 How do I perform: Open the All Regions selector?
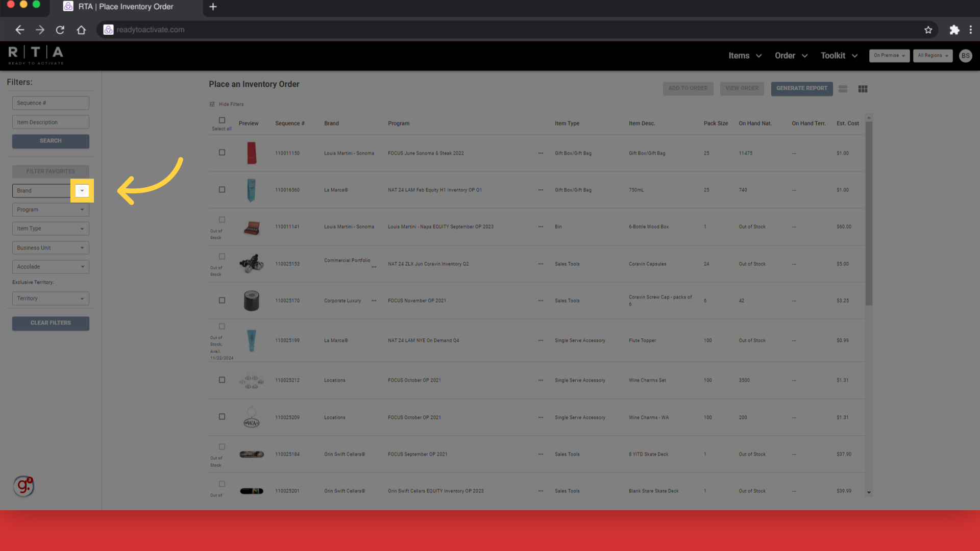click(933, 56)
